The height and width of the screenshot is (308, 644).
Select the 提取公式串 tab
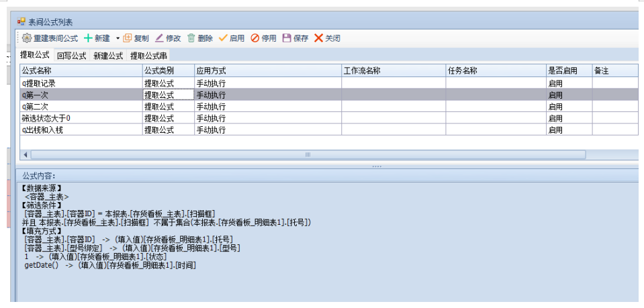(148, 56)
